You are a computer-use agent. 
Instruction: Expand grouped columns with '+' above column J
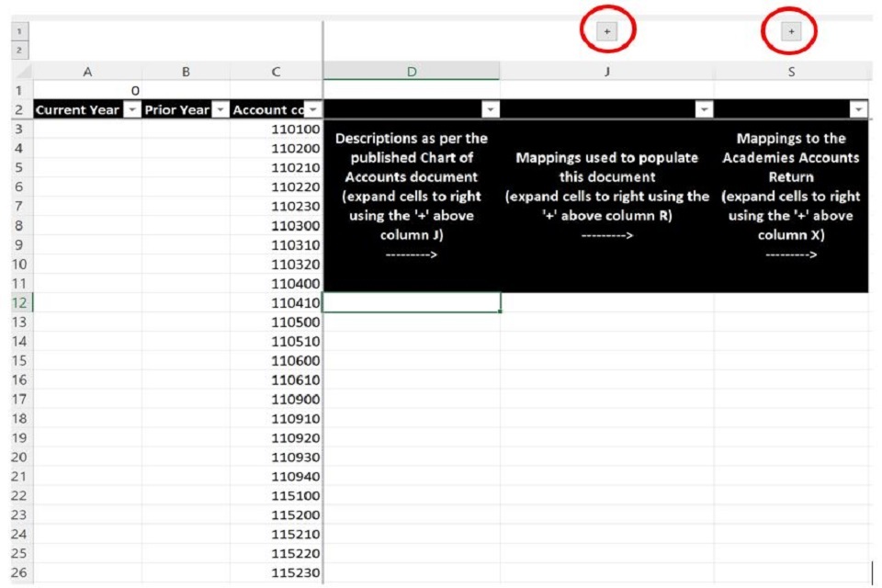[x=607, y=32]
